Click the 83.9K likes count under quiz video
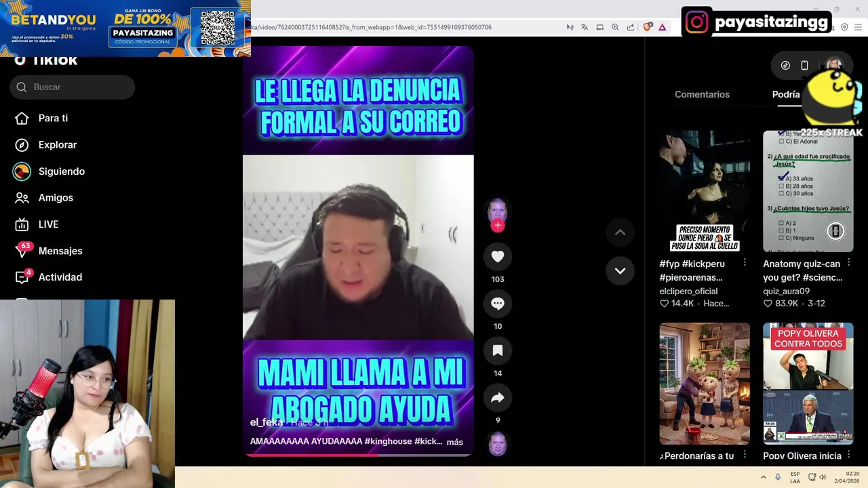868x488 pixels. 781,304
